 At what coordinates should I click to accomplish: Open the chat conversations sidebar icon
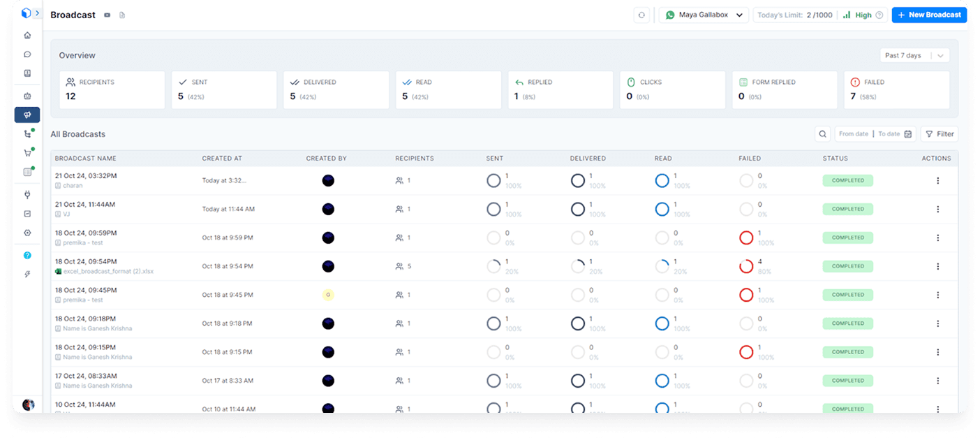coord(27,54)
